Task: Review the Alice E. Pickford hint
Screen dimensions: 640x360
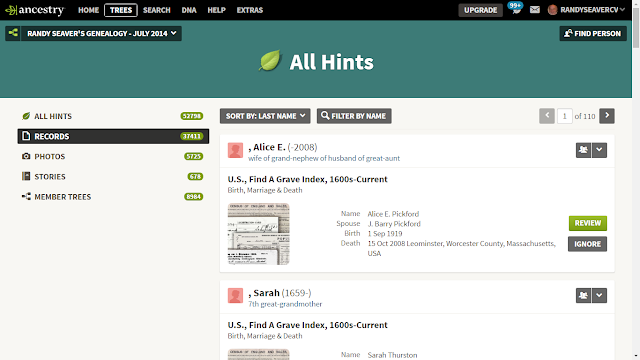Action: click(588, 223)
